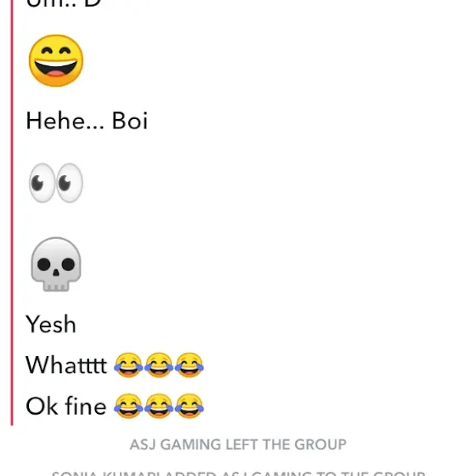Screen dimensions: 476x476
Task: Tap the word 'Boi' in message
Action: [x=130, y=121]
